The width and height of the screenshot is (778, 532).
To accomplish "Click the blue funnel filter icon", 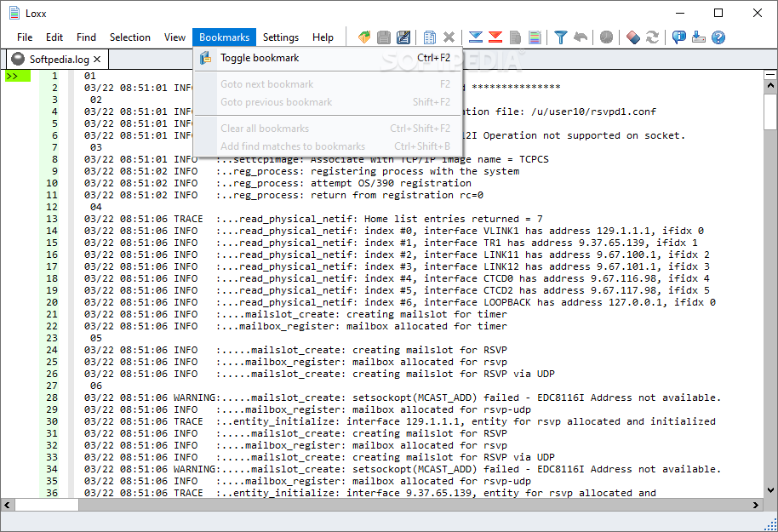I will click(561, 37).
